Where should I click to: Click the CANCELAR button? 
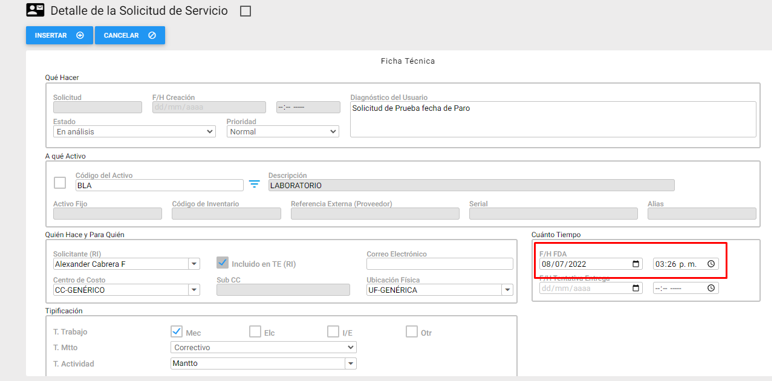pyautogui.click(x=130, y=35)
